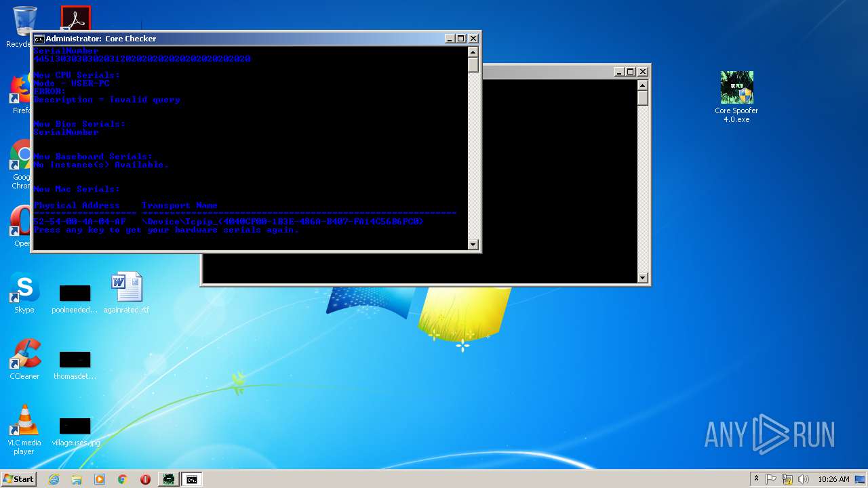Switch to the cmd taskbar item
Image resolution: width=868 pixels, height=488 pixels.
click(192, 479)
